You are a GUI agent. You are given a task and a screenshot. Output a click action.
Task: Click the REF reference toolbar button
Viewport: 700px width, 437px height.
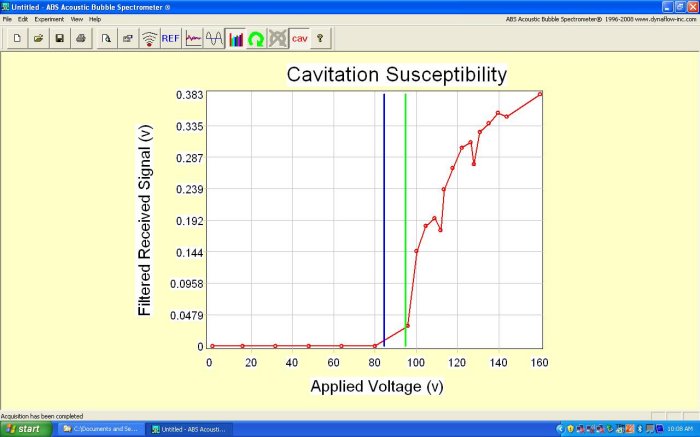(x=170, y=39)
